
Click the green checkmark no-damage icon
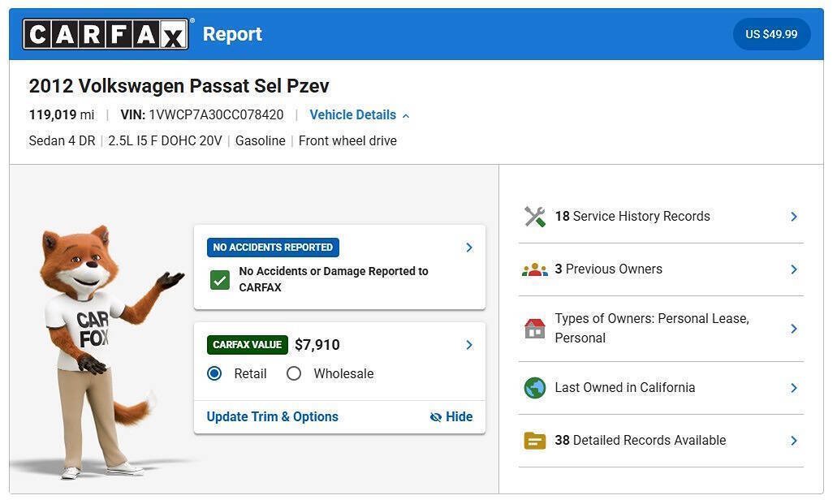click(220, 280)
